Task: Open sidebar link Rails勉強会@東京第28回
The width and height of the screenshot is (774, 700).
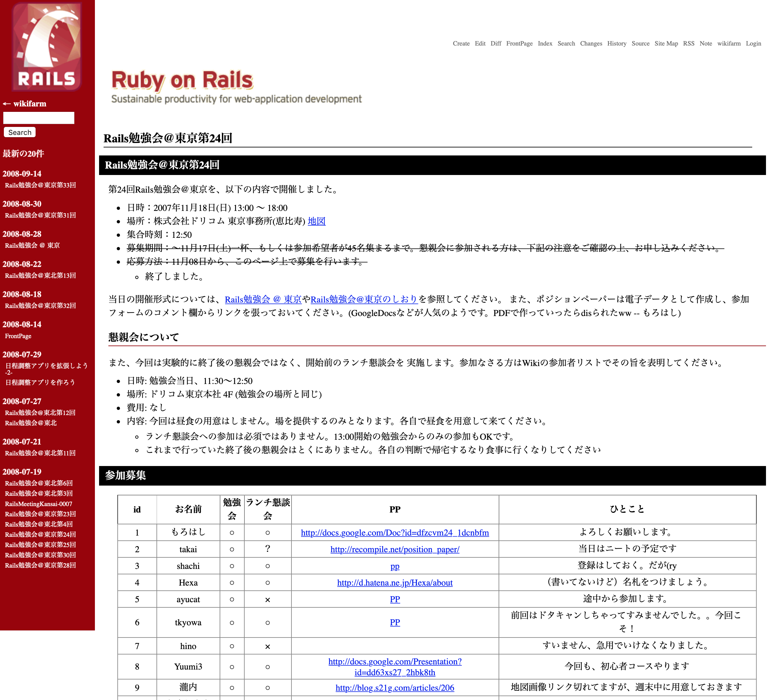Action: click(x=40, y=565)
